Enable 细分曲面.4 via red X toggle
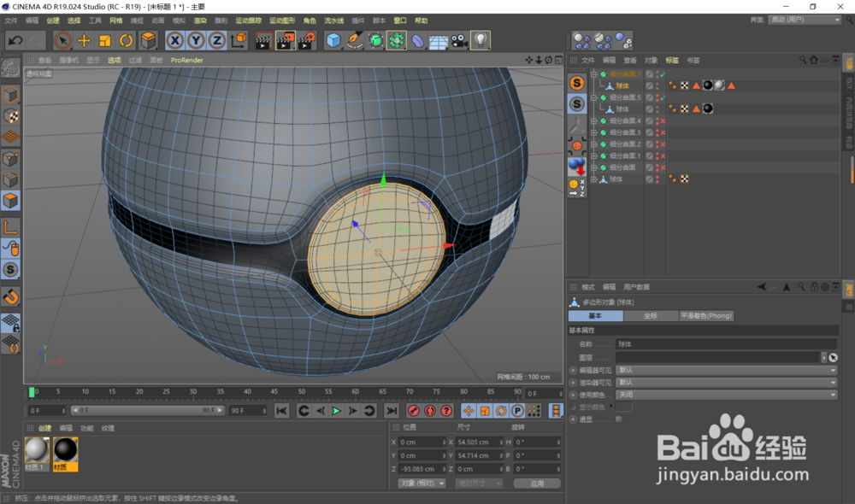Image resolution: width=855 pixels, height=504 pixels. tap(663, 121)
